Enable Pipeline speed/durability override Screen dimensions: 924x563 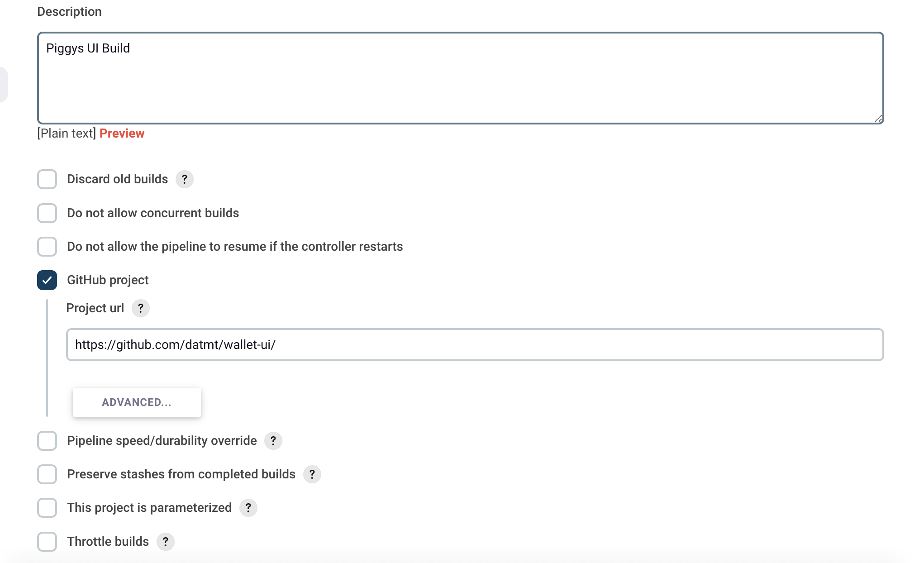pyautogui.click(x=47, y=441)
